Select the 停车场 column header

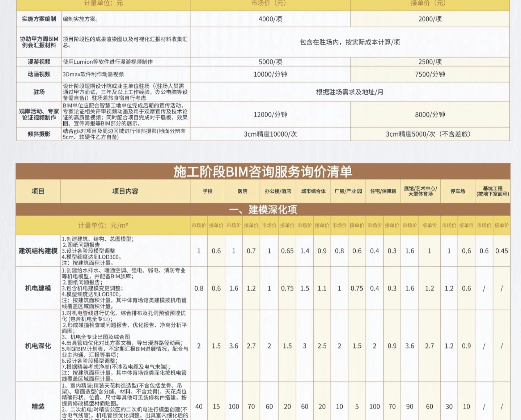coord(458,191)
